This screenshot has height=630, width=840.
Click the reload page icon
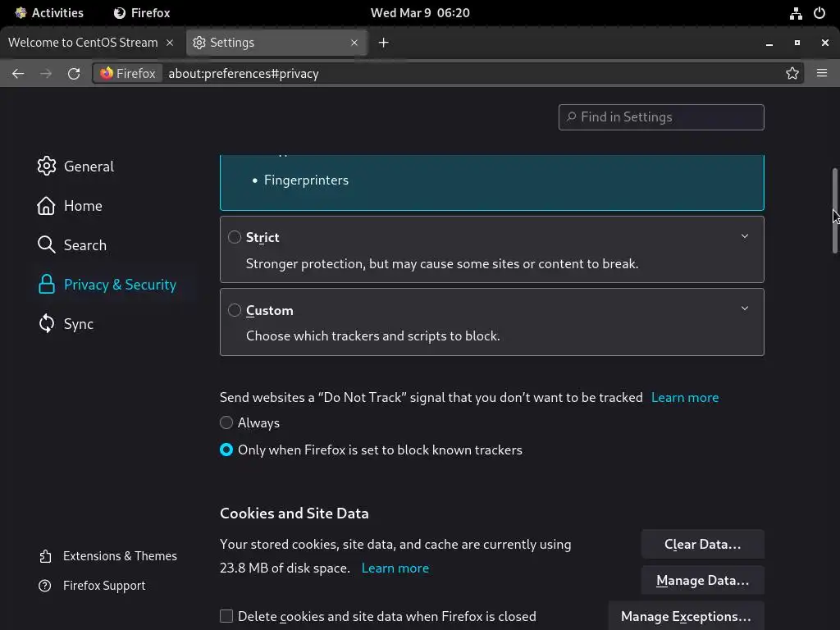74,74
